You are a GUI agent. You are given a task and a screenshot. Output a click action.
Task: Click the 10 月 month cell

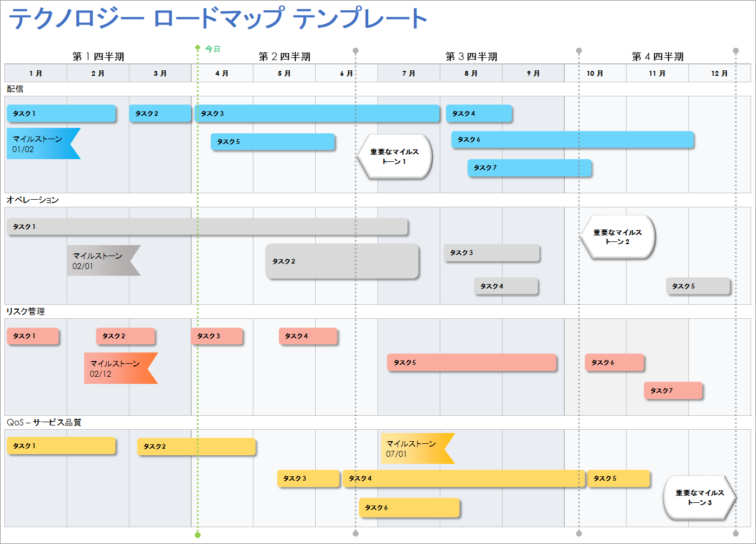(595, 73)
